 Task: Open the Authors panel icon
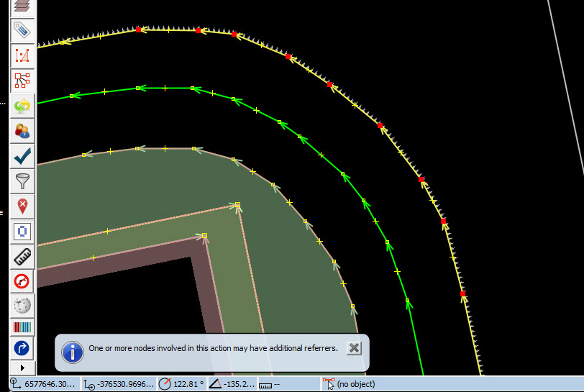(x=22, y=131)
